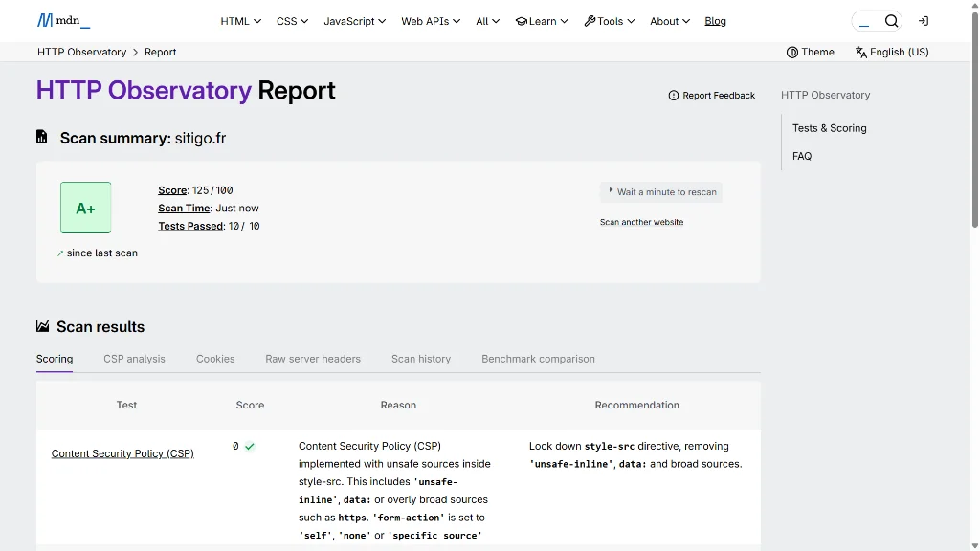Open the Blog link
The image size is (980, 551).
(715, 21)
